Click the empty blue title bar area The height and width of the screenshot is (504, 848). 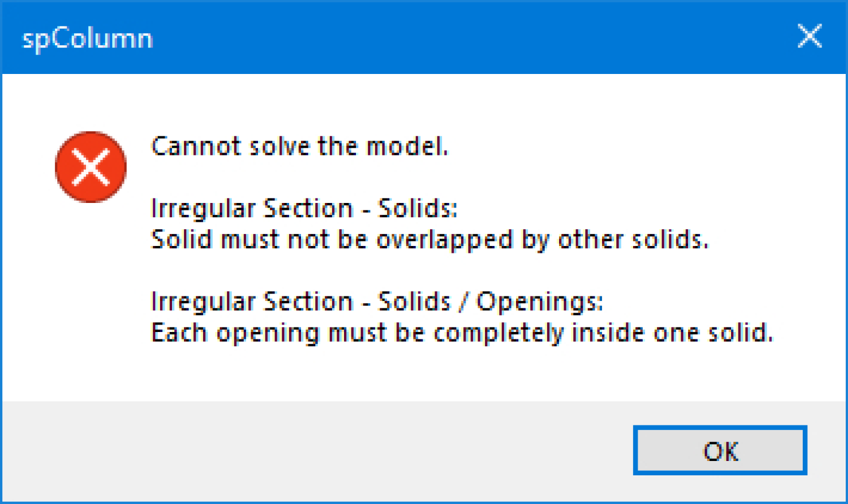459,38
